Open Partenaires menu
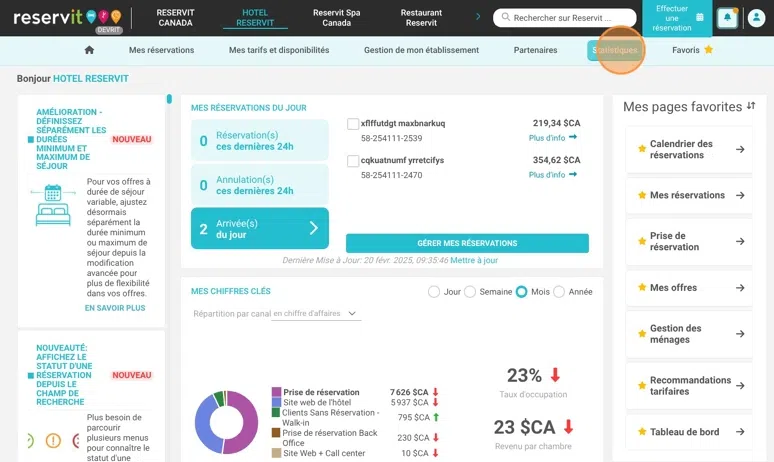 tap(535, 50)
